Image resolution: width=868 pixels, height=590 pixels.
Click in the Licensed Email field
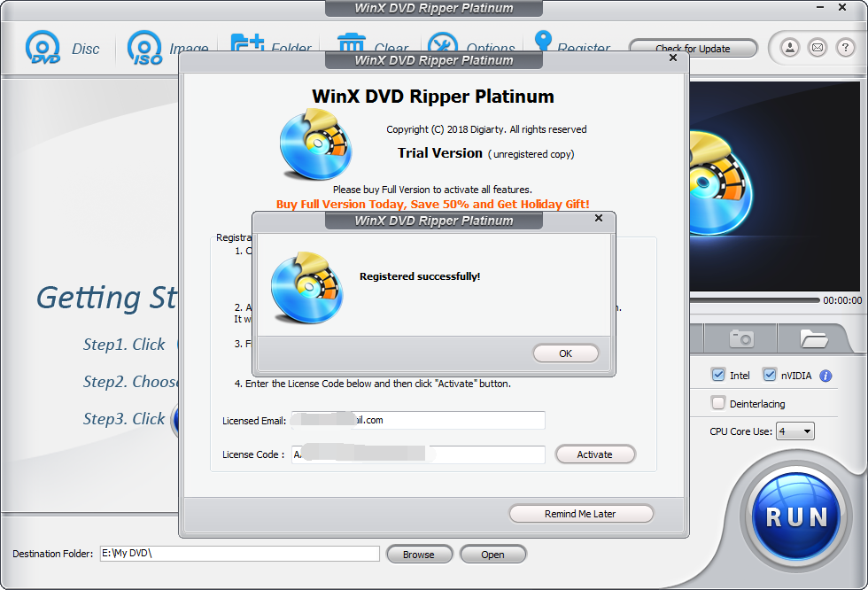click(418, 420)
